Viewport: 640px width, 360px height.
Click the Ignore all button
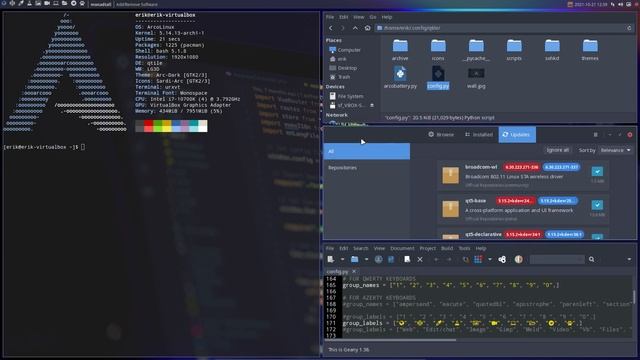point(558,150)
